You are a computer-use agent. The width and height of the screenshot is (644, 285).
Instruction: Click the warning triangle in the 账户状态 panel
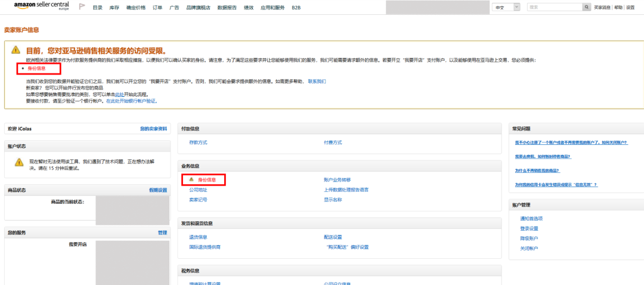(x=19, y=162)
